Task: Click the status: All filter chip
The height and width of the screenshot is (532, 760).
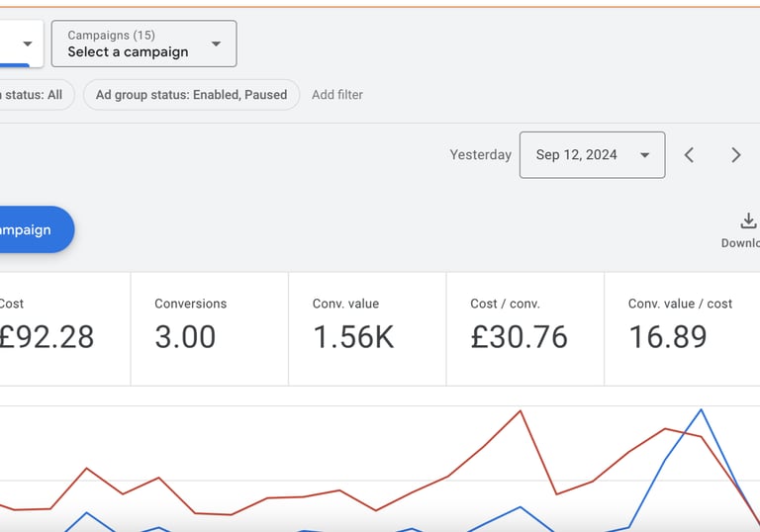Action: coord(35,95)
